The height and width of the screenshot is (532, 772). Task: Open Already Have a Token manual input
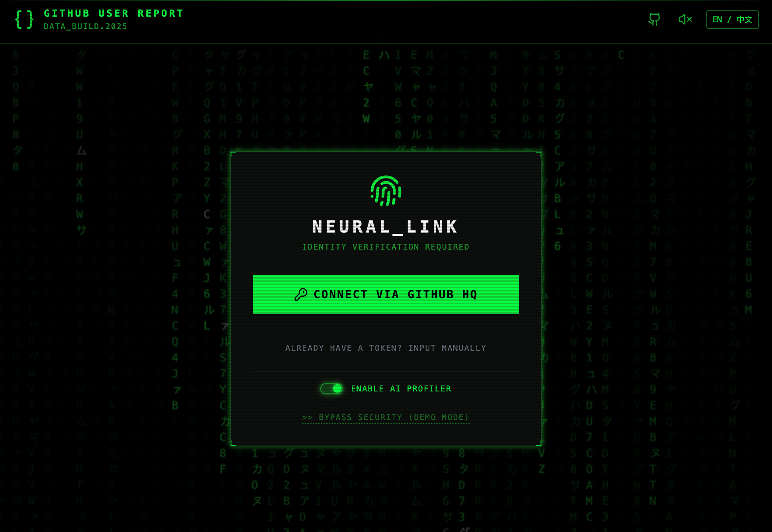pos(386,348)
